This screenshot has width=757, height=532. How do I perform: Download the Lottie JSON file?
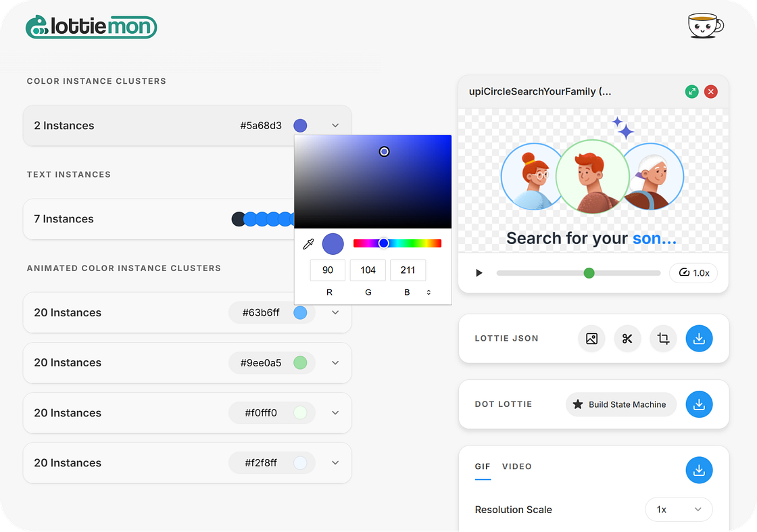pyautogui.click(x=699, y=339)
